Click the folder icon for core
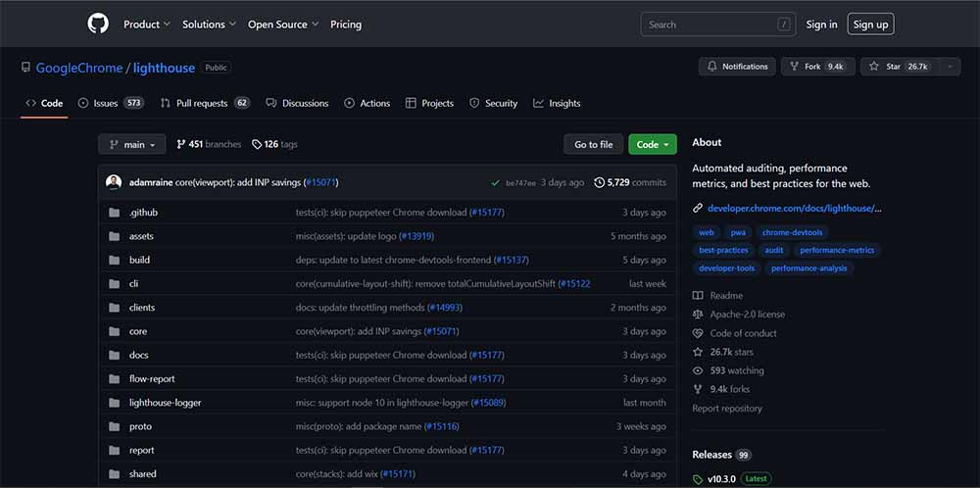Screen dimensions: 980x488 pyautogui.click(x=114, y=331)
